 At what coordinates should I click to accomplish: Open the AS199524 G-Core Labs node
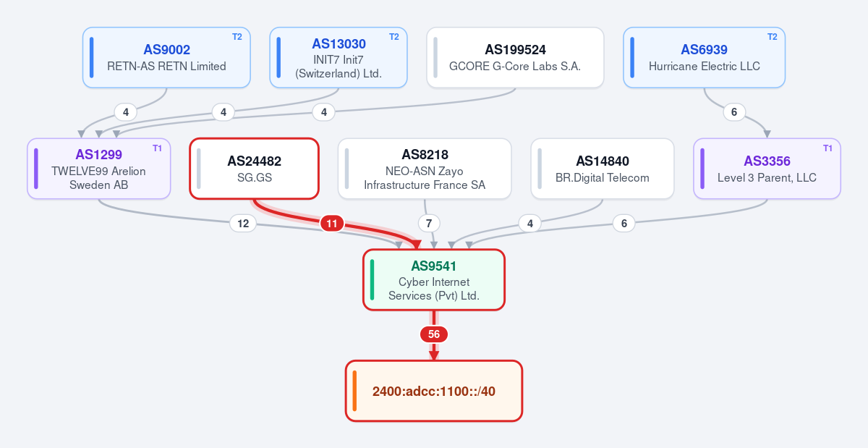[x=515, y=57]
